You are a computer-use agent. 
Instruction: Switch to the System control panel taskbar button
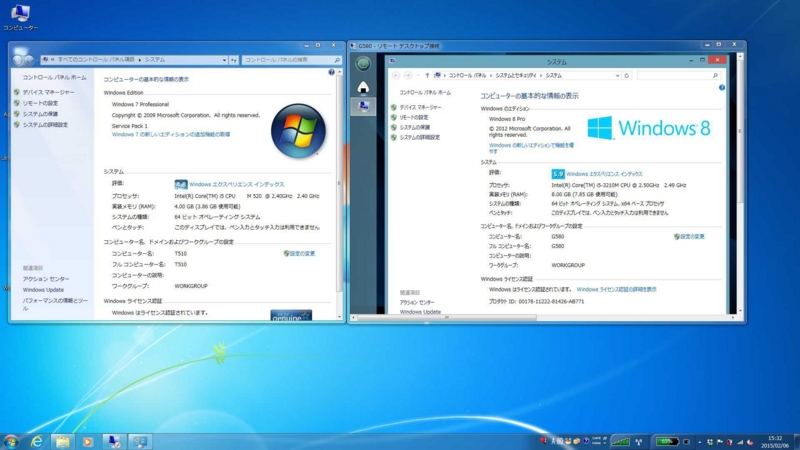(140, 442)
